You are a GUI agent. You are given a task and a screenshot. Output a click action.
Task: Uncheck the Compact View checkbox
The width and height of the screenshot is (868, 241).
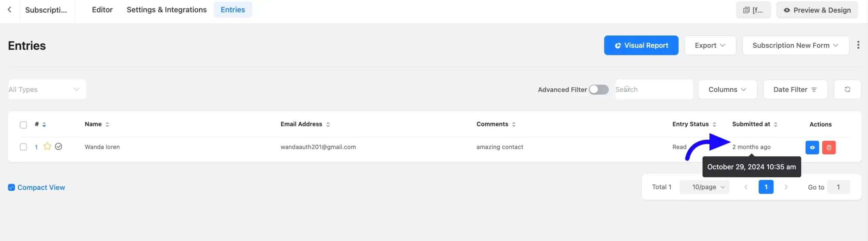pyautogui.click(x=12, y=187)
